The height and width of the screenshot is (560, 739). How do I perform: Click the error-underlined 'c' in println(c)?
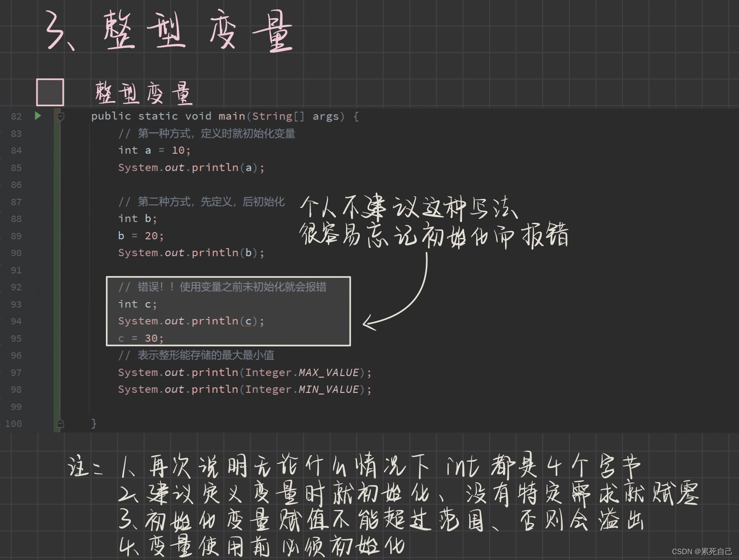click(248, 321)
